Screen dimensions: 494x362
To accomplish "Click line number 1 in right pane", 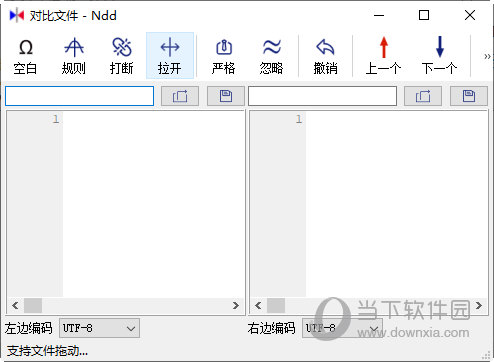I will tap(299, 119).
